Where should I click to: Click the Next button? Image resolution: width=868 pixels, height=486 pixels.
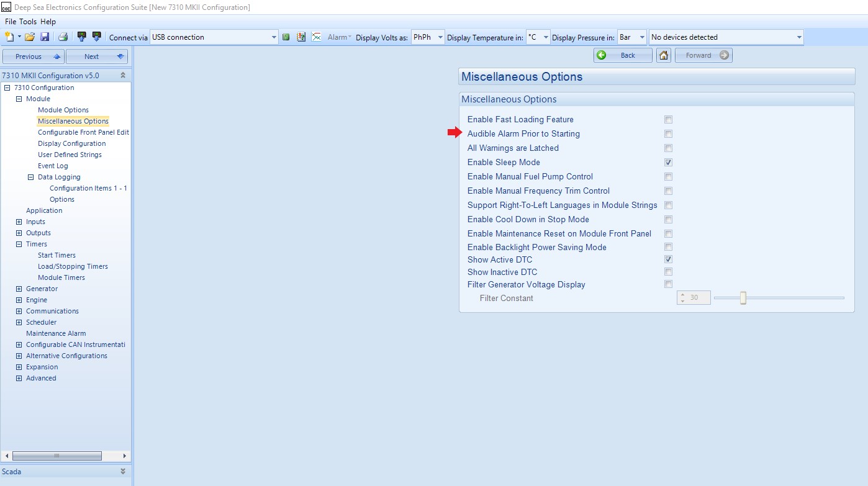[96, 56]
